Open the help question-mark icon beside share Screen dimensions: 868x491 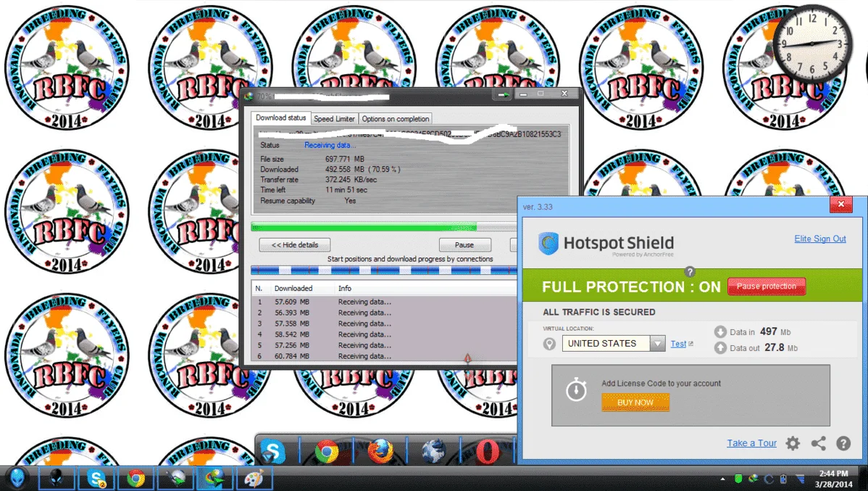tap(843, 443)
